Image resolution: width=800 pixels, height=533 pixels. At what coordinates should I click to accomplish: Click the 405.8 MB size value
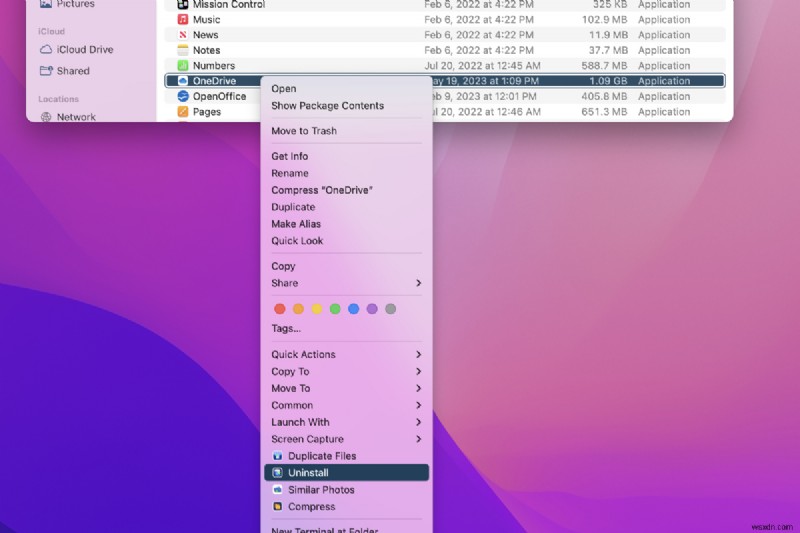[x=605, y=96]
